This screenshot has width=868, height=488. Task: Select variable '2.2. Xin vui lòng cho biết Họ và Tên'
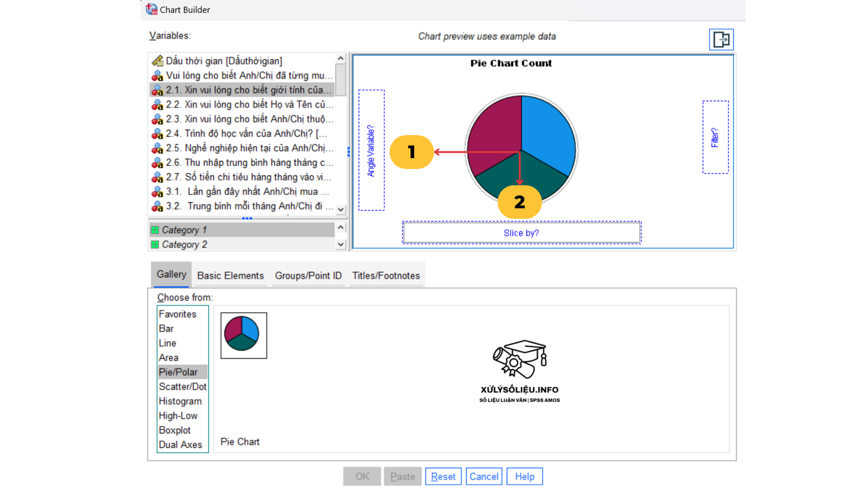[x=242, y=104]
